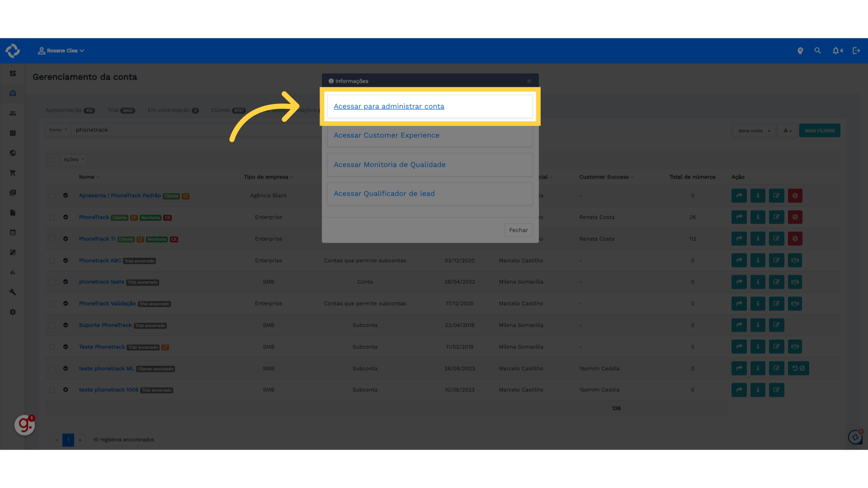The width and height of the screenshot is (868, 488).
Task: Open the Rosane Clea user dropdown
Action: pos(61,51)
